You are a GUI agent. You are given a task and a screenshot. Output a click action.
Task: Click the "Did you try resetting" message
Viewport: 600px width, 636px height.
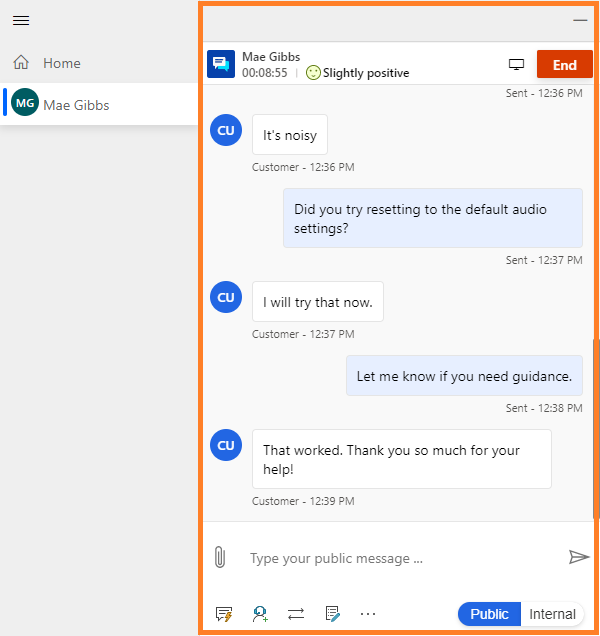point(433,218)
